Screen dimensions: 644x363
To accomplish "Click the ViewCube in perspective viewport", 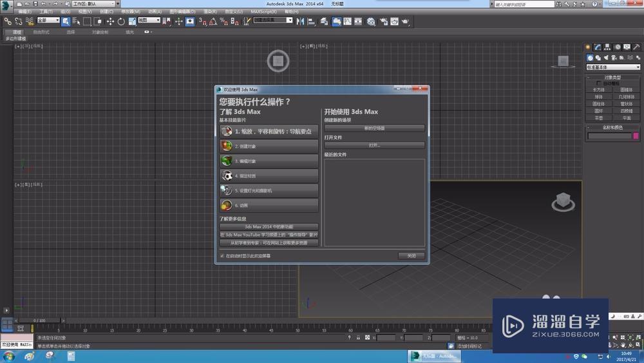I will pos(563,202).
